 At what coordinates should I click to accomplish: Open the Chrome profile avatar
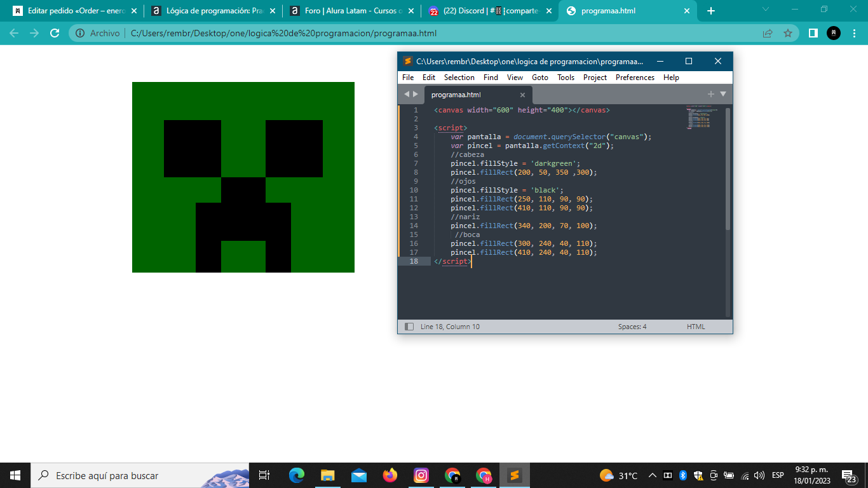[x=834, y=33]
